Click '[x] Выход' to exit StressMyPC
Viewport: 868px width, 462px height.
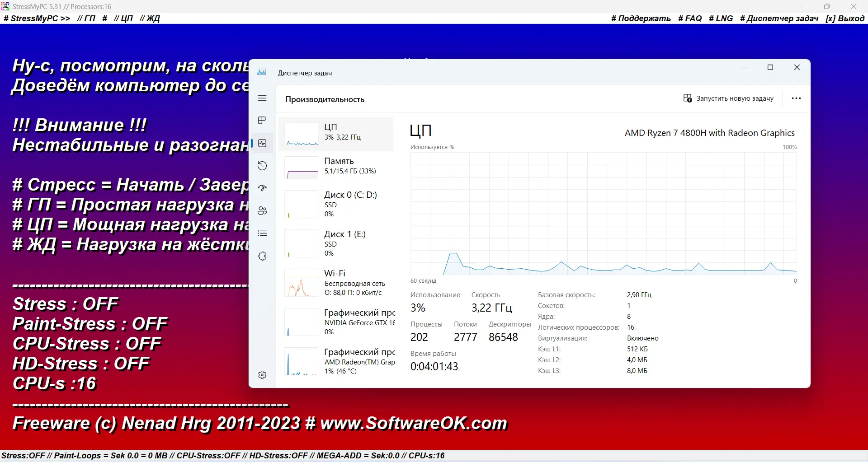coord(845,19)
